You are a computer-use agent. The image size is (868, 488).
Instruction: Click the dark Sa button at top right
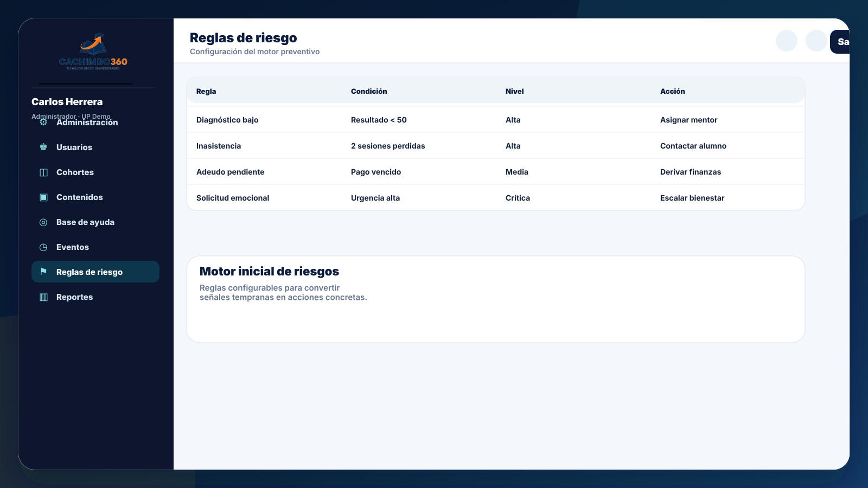(x=840, y=42)
